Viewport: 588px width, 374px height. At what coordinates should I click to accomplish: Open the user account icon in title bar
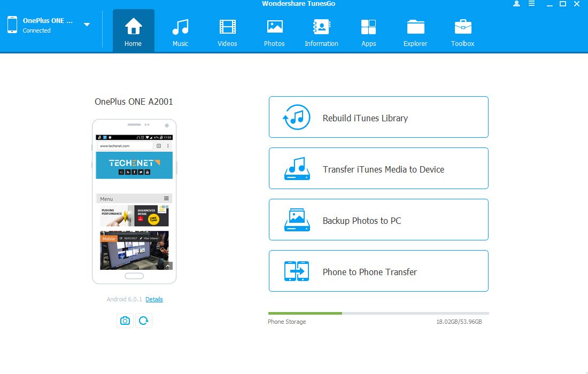pyautogui.click(x=516, y=4)
